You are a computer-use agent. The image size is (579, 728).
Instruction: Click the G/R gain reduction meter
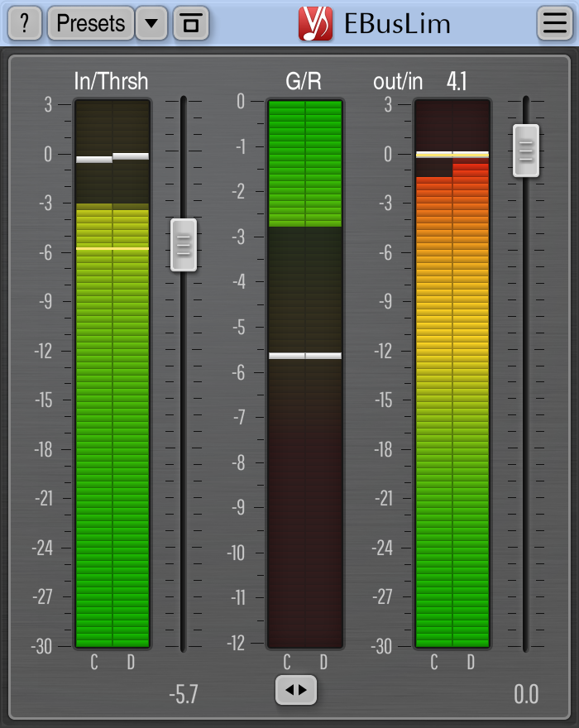pyautogui.click(x=305, y=373)
